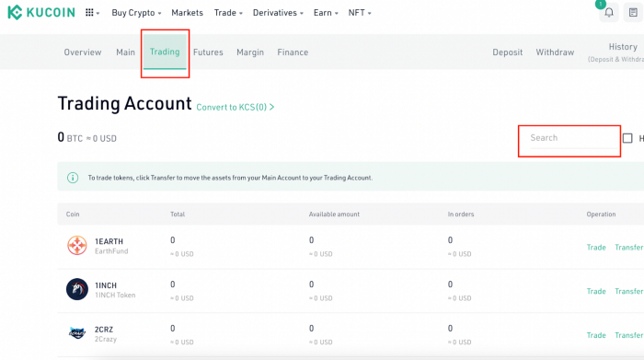This screenshot has height=360, width=644.
Task: Click the 2CRZ 2Crazy name
Action: 106,333
